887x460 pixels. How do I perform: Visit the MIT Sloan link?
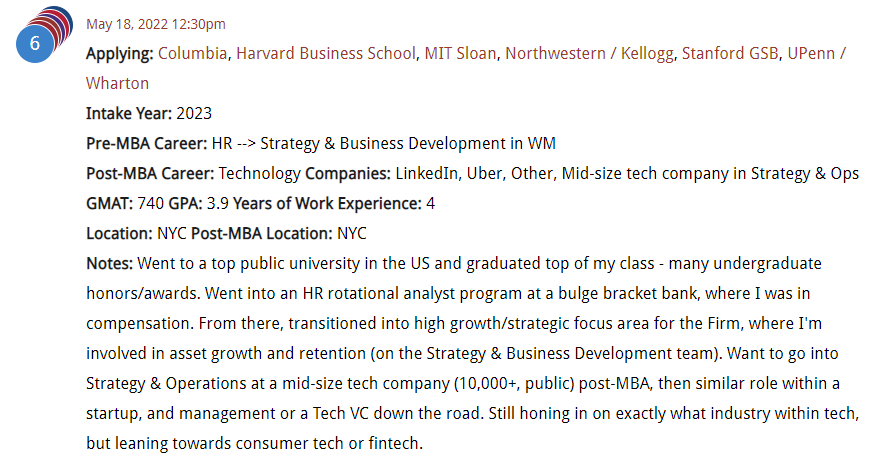(x=460, y=53)
